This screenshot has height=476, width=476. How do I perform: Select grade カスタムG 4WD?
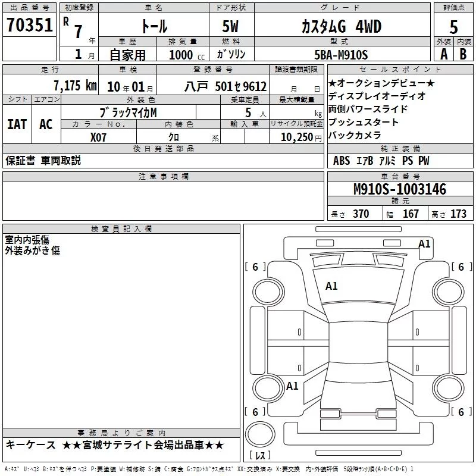click(x=342, y=26)
